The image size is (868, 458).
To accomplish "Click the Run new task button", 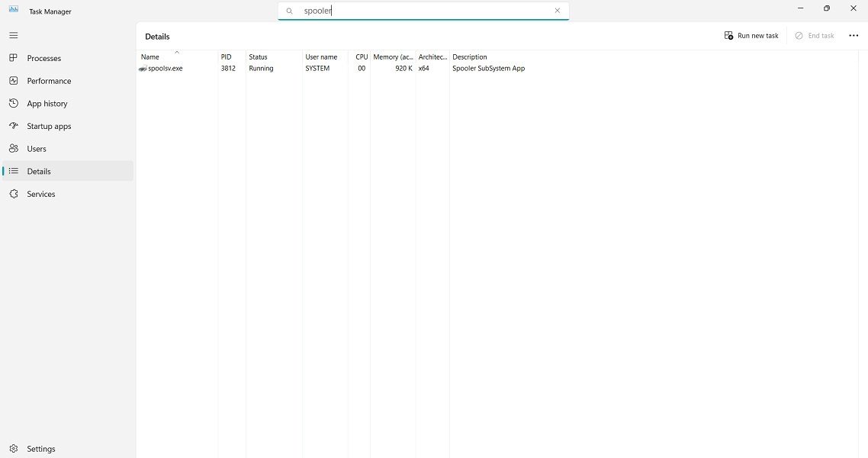I will tap(751, 35).
